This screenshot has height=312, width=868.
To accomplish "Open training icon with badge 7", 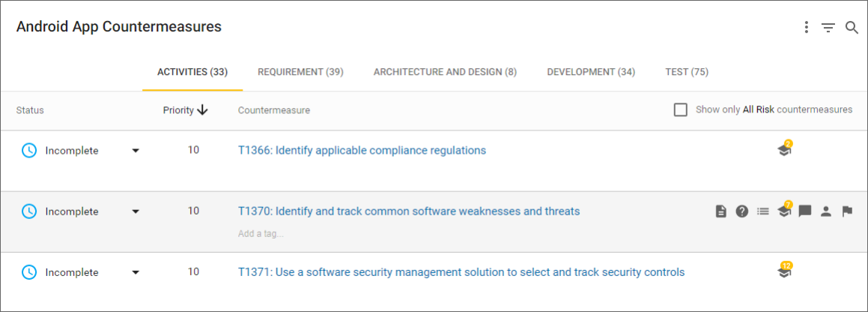I will [x=784, y=211].
